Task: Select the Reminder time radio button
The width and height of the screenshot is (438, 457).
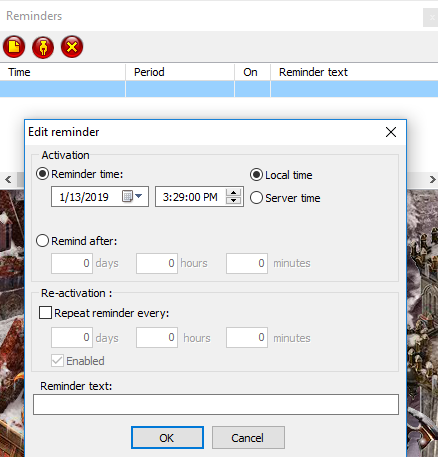Action: (x=43, y=174)
